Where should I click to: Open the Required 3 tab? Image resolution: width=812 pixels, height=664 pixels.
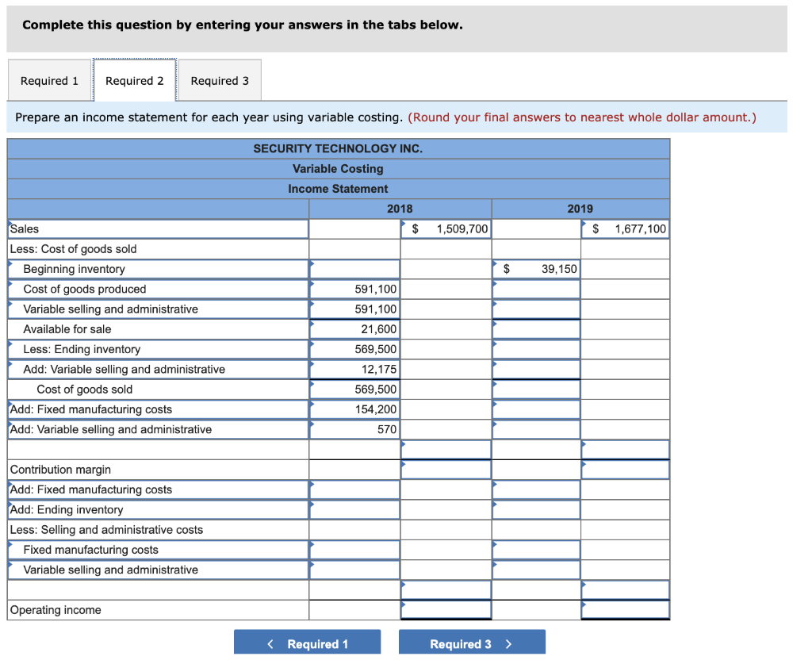220,81
